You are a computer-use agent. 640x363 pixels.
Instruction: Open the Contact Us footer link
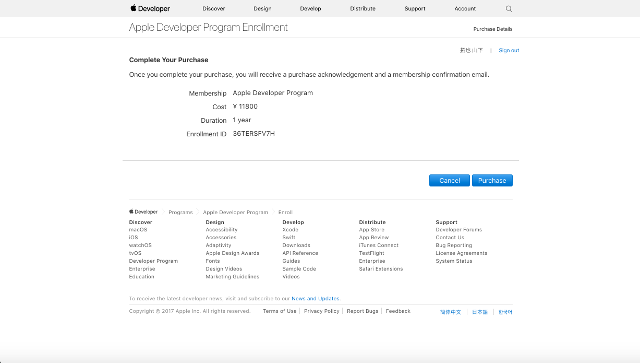[450, 238]
